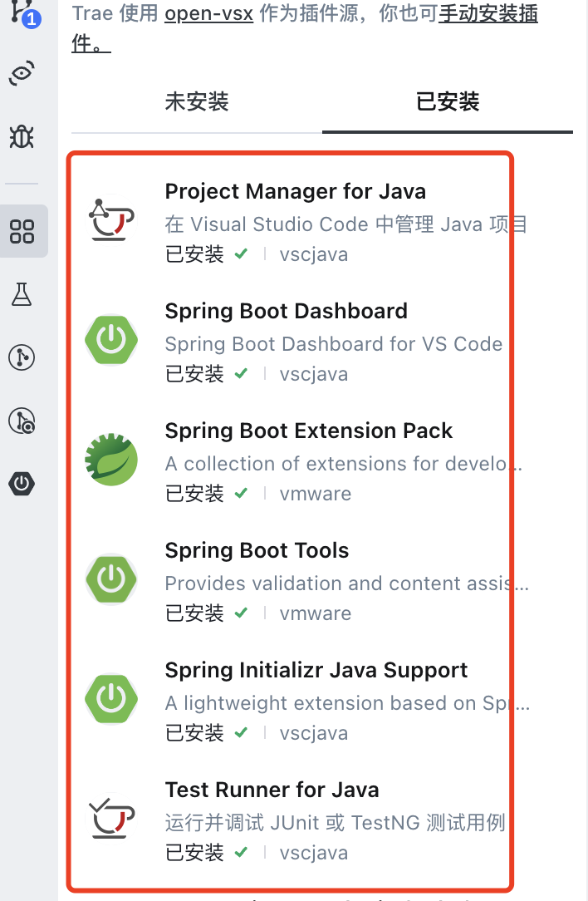Screen dimensions: 588x901
Task: Click 已安装 status under Spring Boot Tools
Action: point(194,613)
